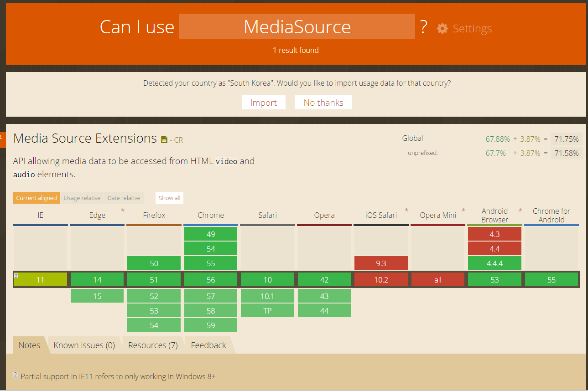Click the asterisk note beside Edge header

click(122, 211)
